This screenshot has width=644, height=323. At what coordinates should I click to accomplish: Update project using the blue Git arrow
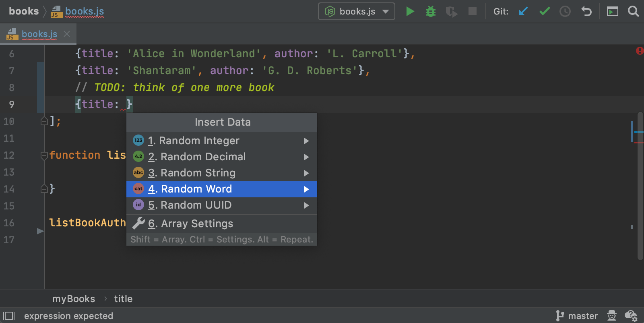click(523, 11)
